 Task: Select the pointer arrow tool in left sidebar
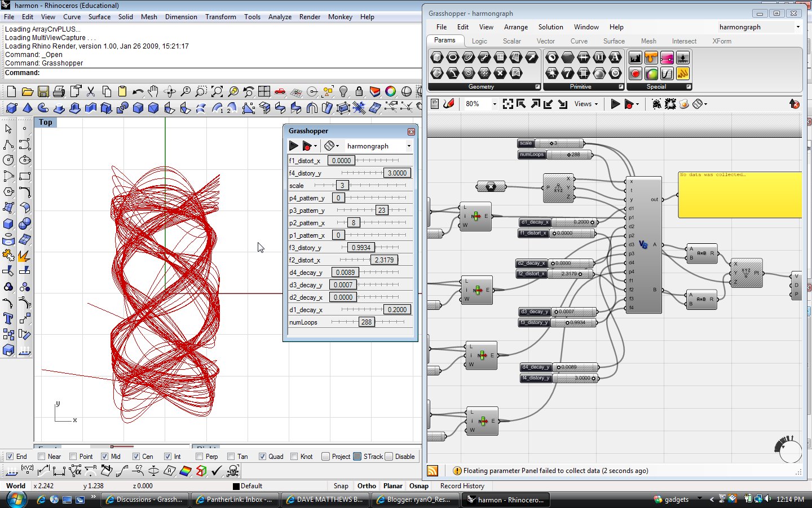[8, 129]
